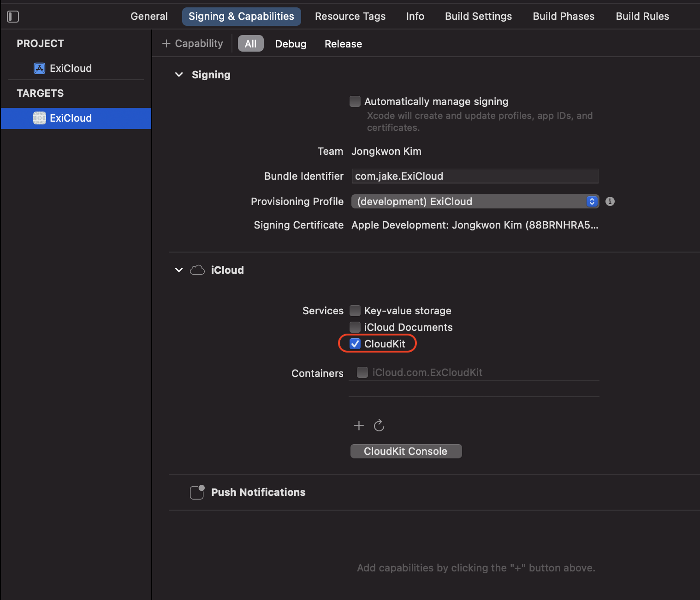
Task: Select the Debug configuration filter
Action: (x=291, y=44)
